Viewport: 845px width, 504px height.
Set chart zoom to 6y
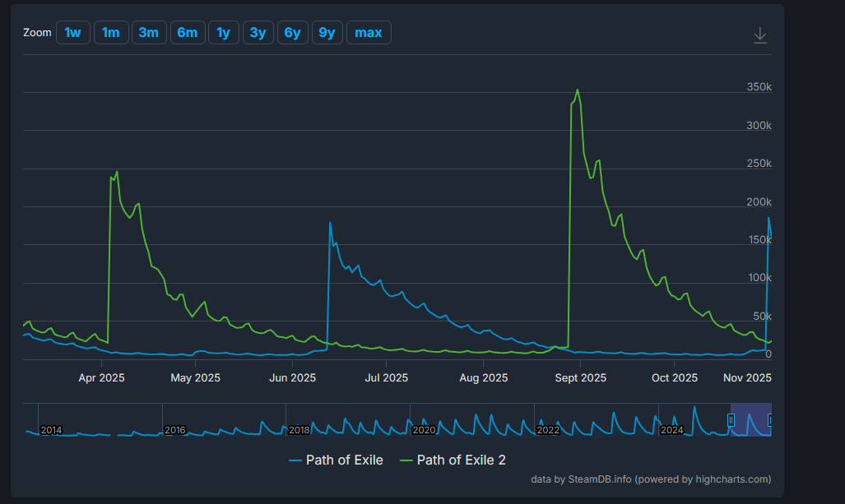293,33
